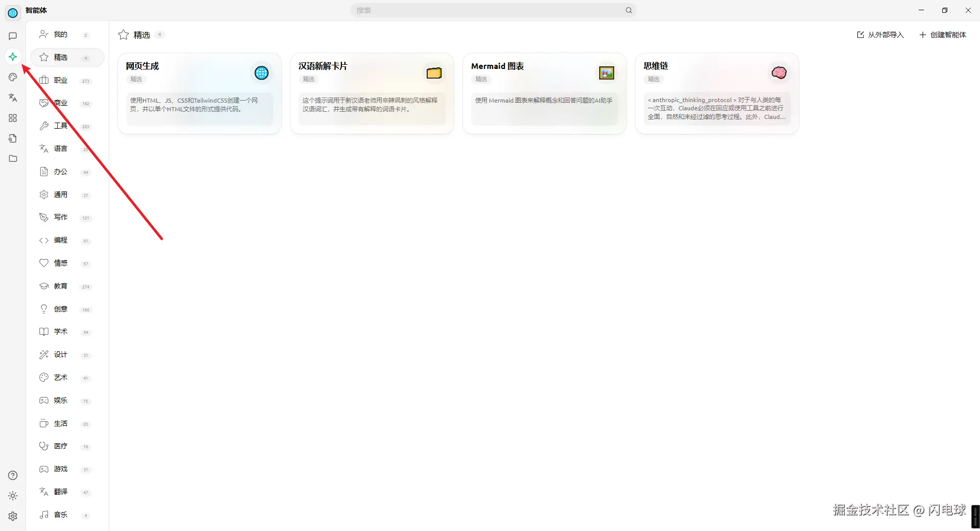Open the help question-mark icon at bottom left
This screenshot has width=980, height=531.
click(13, 475)
